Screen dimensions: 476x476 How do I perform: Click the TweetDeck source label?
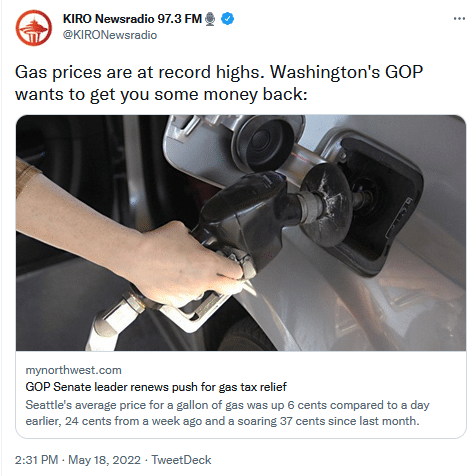(181, 460)
